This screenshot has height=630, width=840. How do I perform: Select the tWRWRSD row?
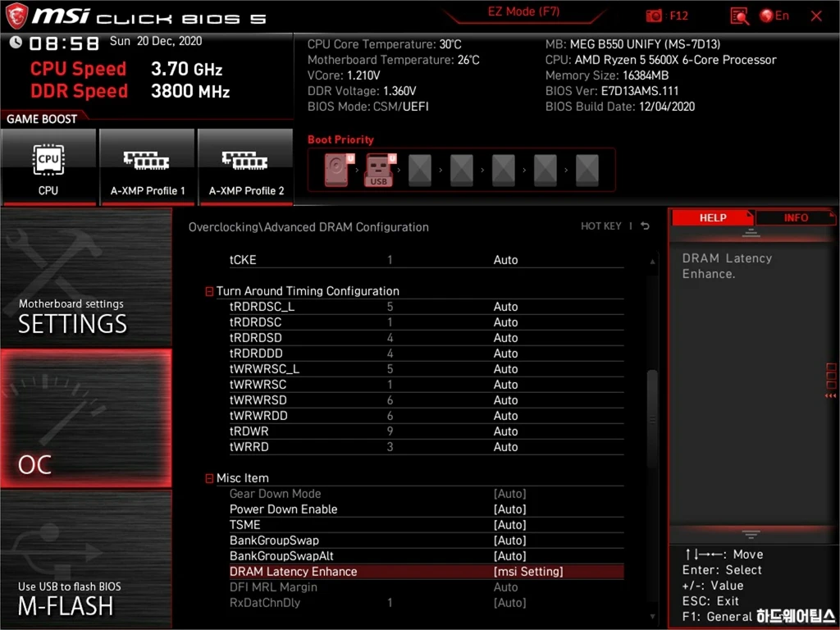click(427, 399)
